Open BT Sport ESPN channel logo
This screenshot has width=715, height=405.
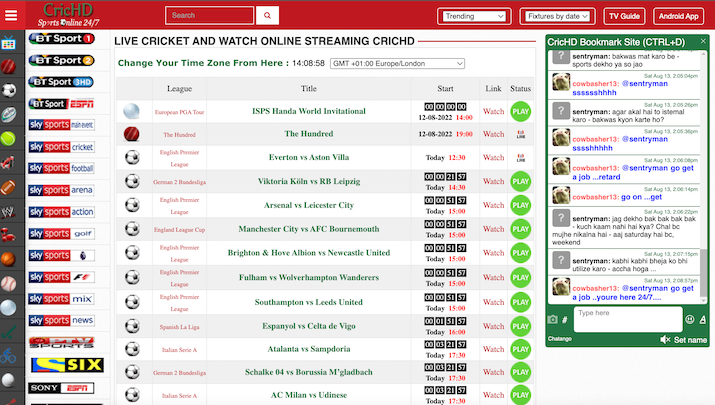click(61, 104)
